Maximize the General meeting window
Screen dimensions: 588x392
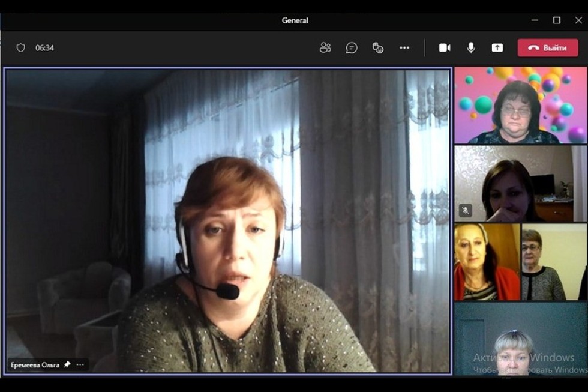(x=557, y=20)
